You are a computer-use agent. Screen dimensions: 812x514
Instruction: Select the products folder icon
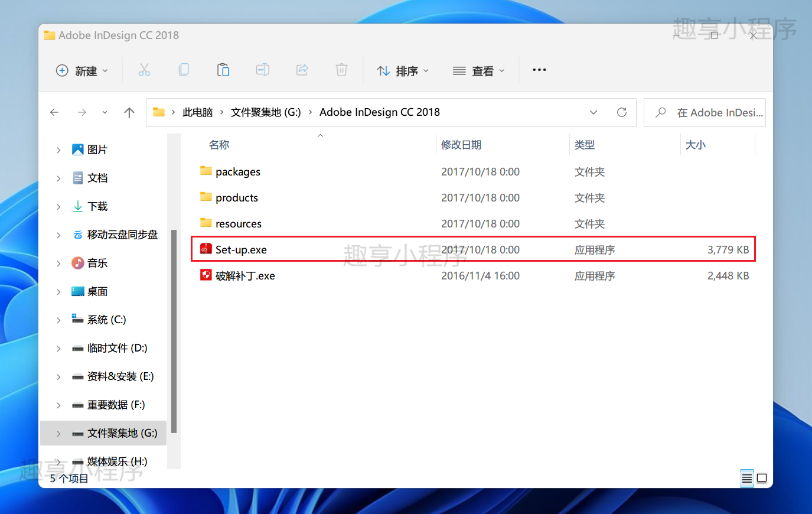206,197
